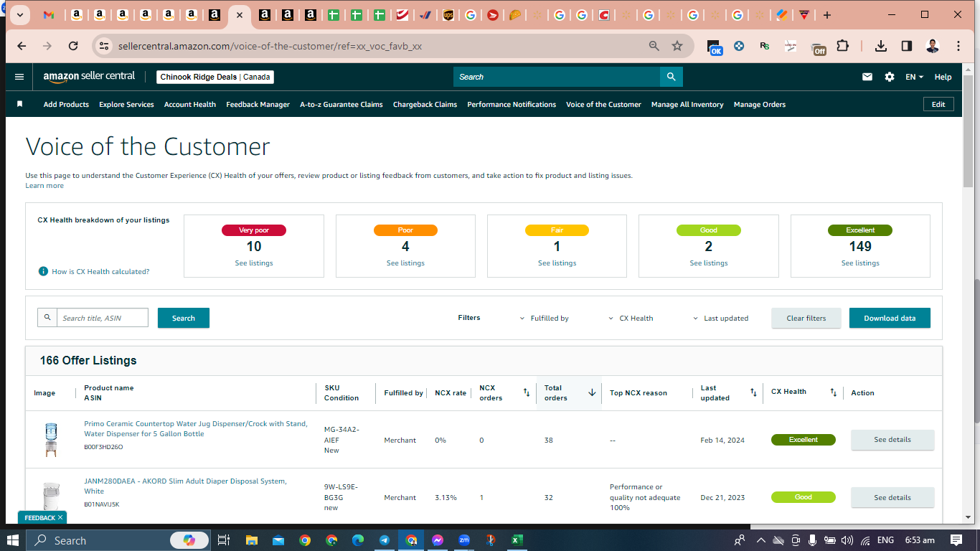Click the site information icon in address bar
Viewport: 980px width, 551px height.
pyautogui.click(x=104, y=46)
